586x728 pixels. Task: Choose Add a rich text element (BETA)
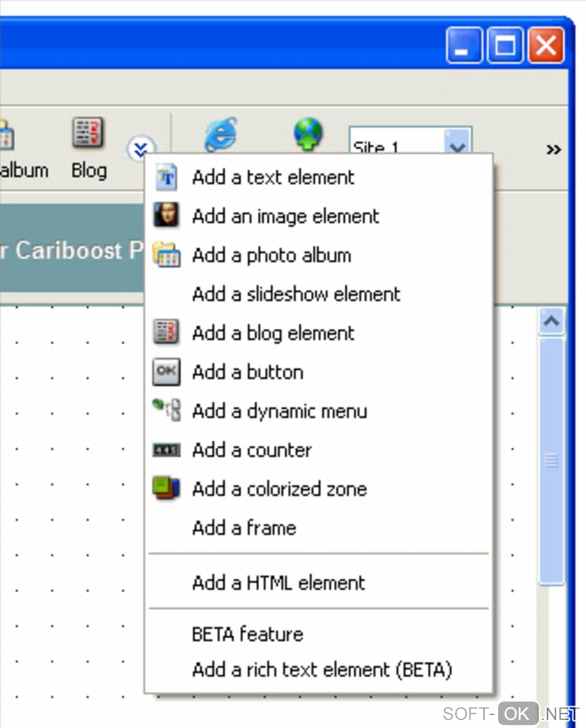322,669
